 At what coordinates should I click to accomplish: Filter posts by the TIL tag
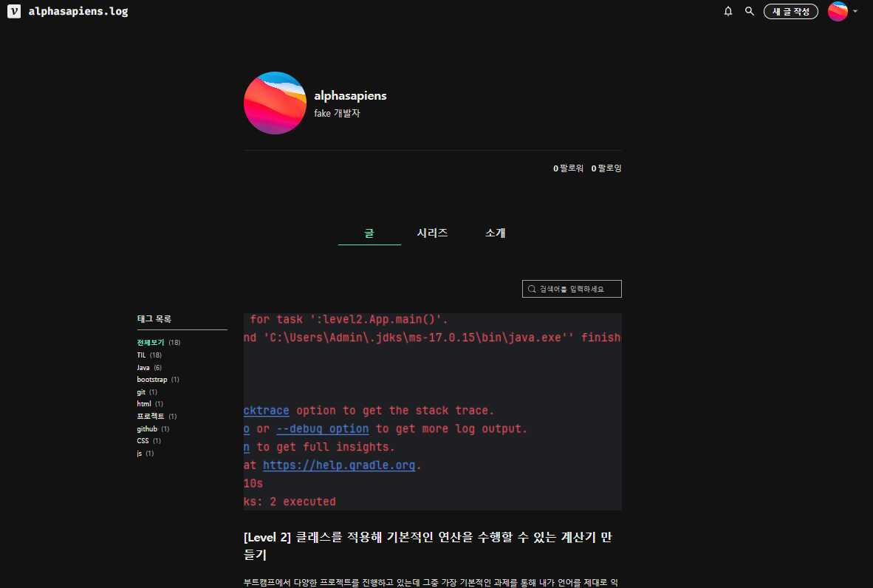coord(141,355)
